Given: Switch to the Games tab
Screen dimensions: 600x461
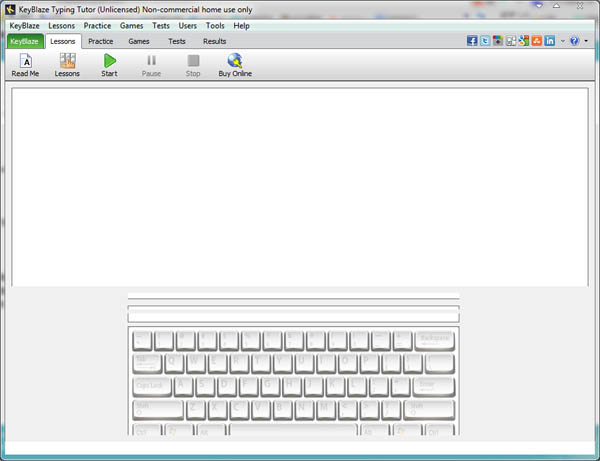Looking at the screenshot, I should tap(139, 41).
